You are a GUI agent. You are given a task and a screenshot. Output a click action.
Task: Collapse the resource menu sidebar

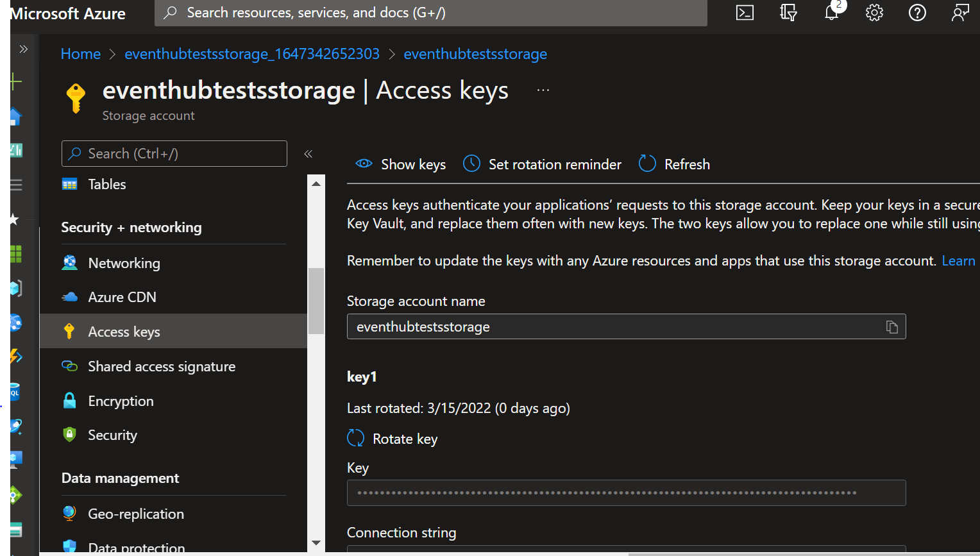[x=308, y=154]
